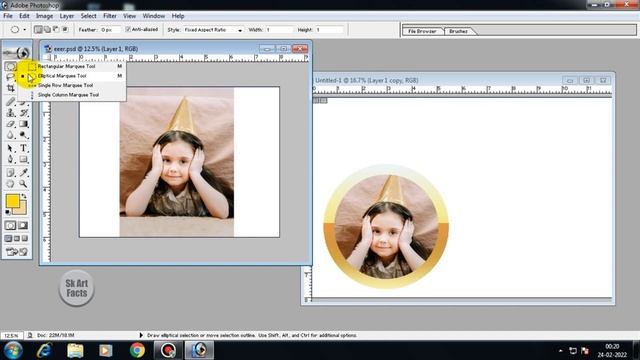Select the Dodge tool
The width and height of the screenshot is (640, 360).
pyautogui.click(x=24, y=135)
